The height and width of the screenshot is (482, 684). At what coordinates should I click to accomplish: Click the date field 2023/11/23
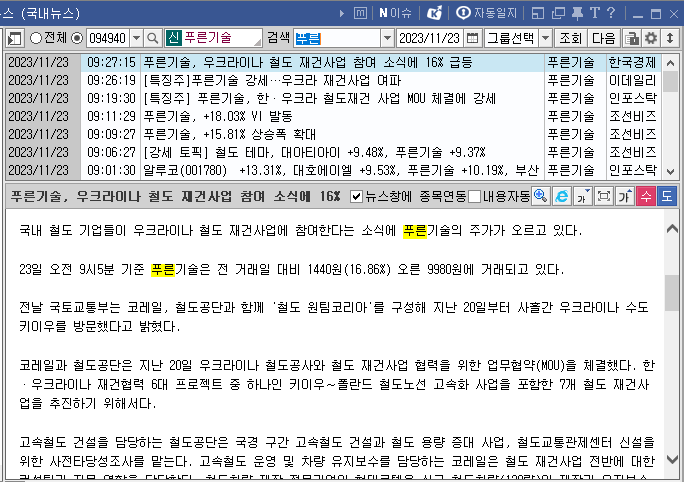coord(430,38)
